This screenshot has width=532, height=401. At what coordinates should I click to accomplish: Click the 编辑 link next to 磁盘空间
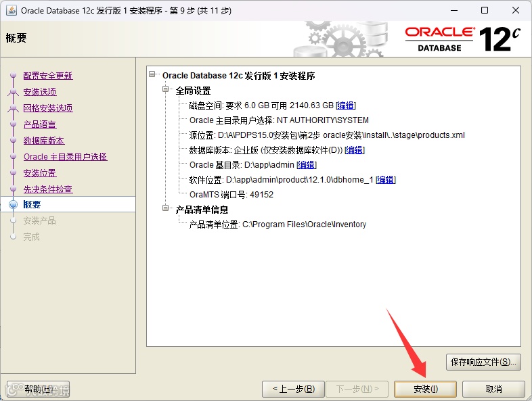pyautogui.click(x=346, y=105)
